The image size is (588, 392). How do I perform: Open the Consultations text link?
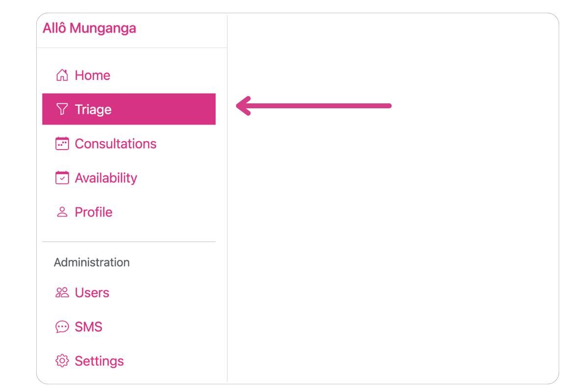116,144
